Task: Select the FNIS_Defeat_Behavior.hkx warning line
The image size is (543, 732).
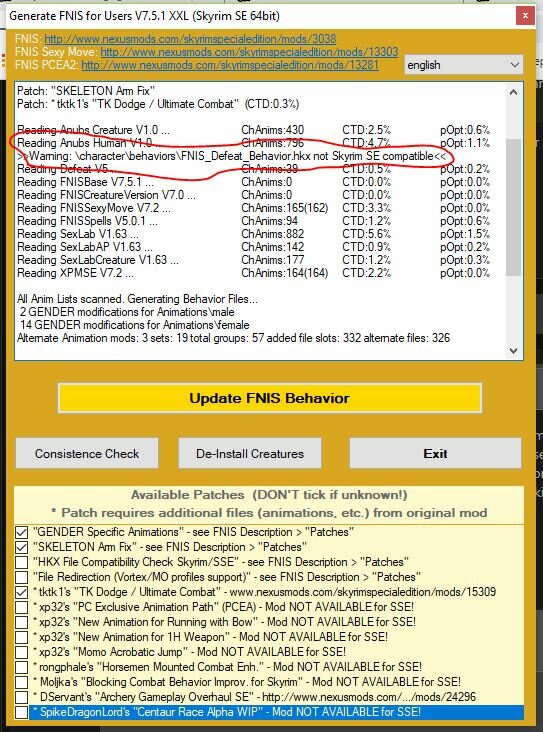Action: (232, 156)
